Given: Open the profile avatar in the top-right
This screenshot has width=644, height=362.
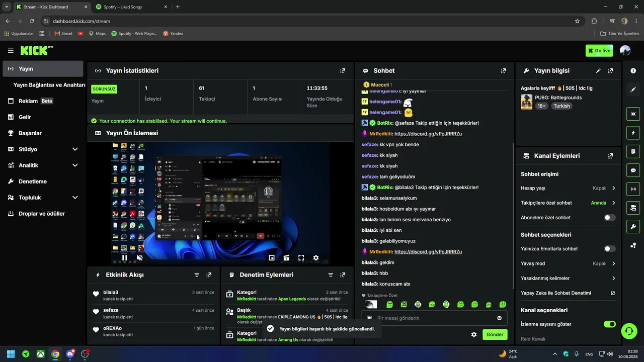Looking at the screenshot, I should 625,51.
